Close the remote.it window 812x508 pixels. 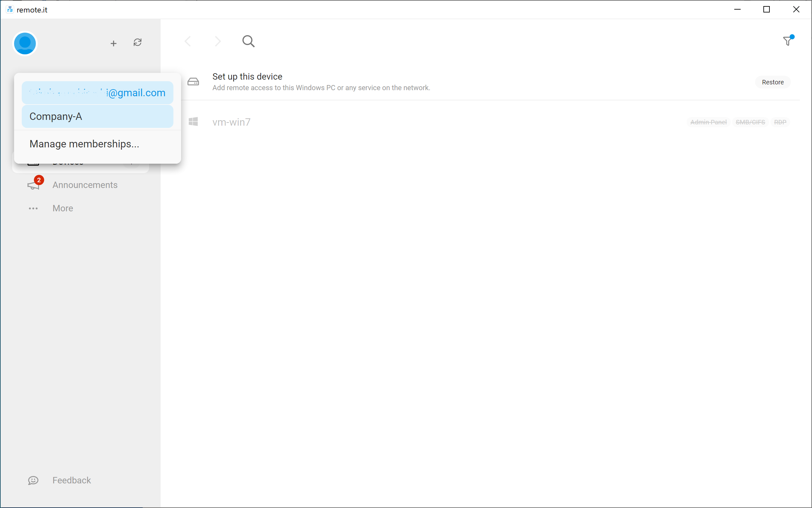click(796, 9)
